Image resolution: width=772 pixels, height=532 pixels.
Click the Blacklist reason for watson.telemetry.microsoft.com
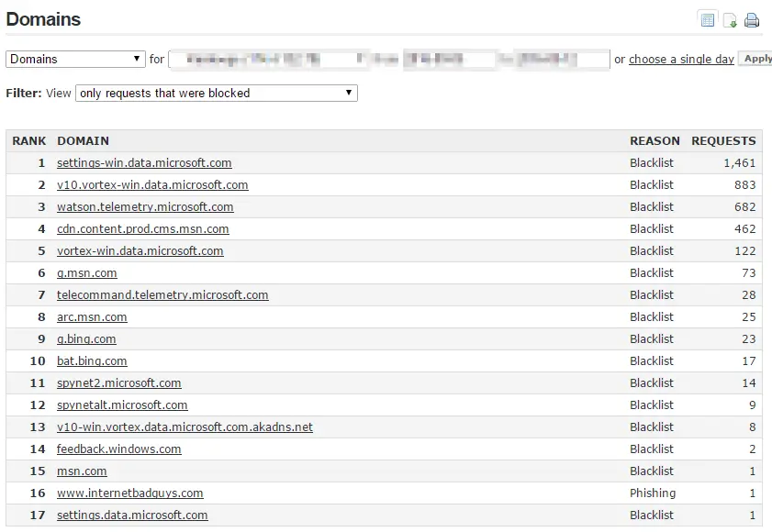click(x=652, y=206)
